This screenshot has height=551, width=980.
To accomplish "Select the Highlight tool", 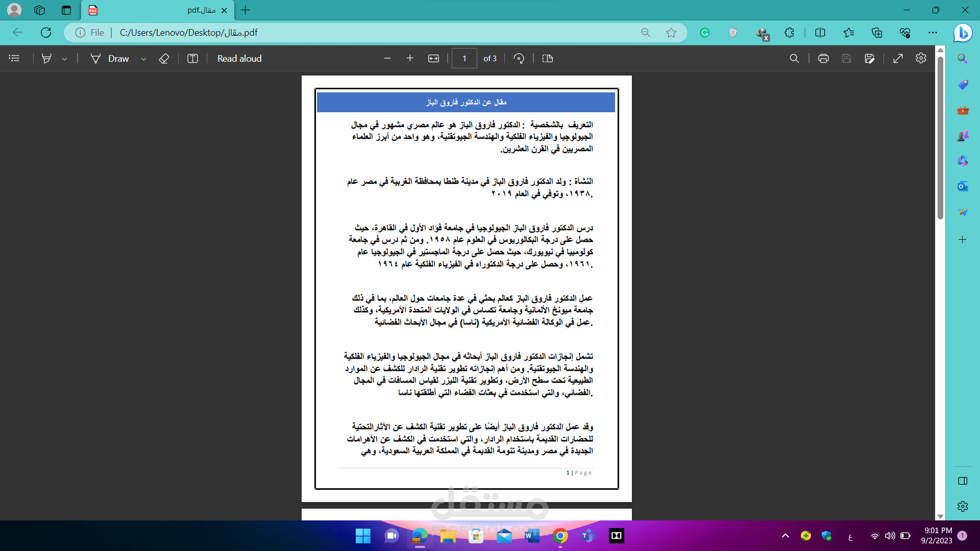I will click(46, 59).
